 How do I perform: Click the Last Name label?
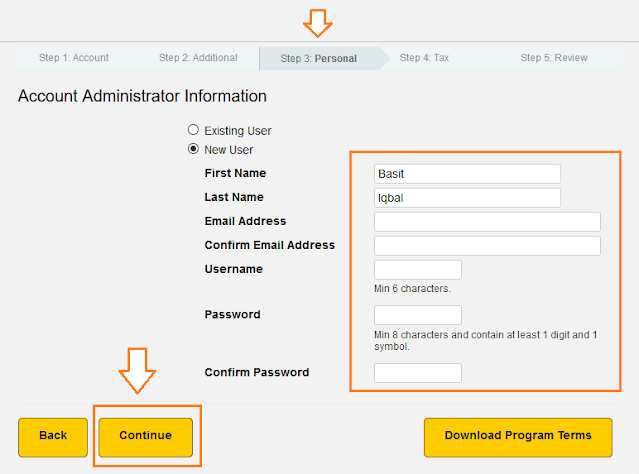pos(234,197)
